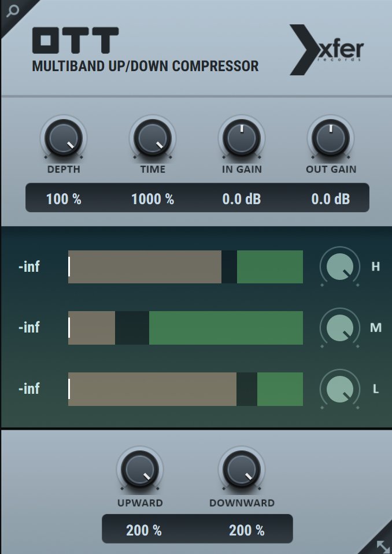Click the Depth 100 % value
Viewport: 392px width, 554px height.
[64, 199]
